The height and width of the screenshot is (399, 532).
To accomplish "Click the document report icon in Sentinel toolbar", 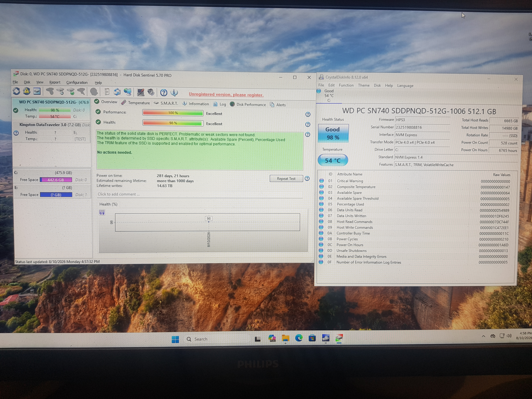I will point(107,92).
